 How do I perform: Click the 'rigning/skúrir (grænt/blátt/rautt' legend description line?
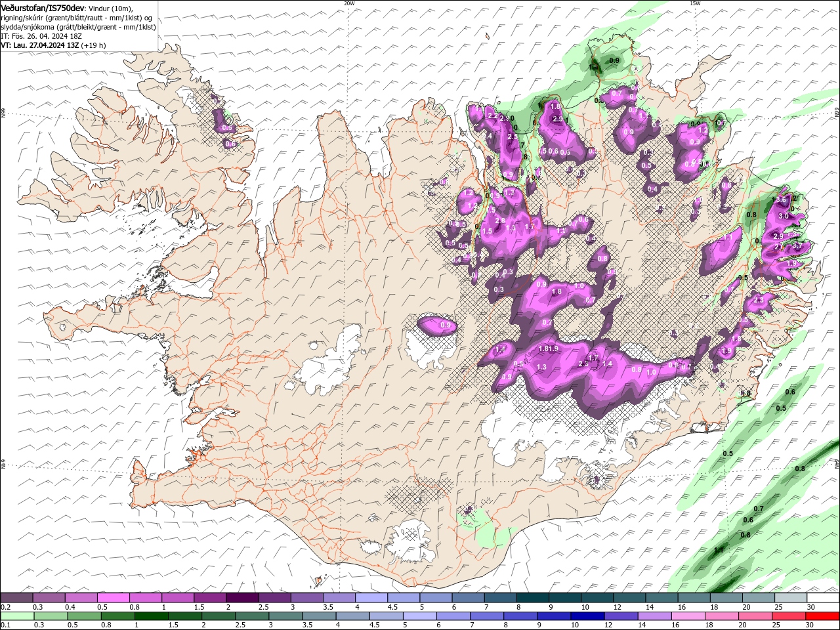coord(76,18)
